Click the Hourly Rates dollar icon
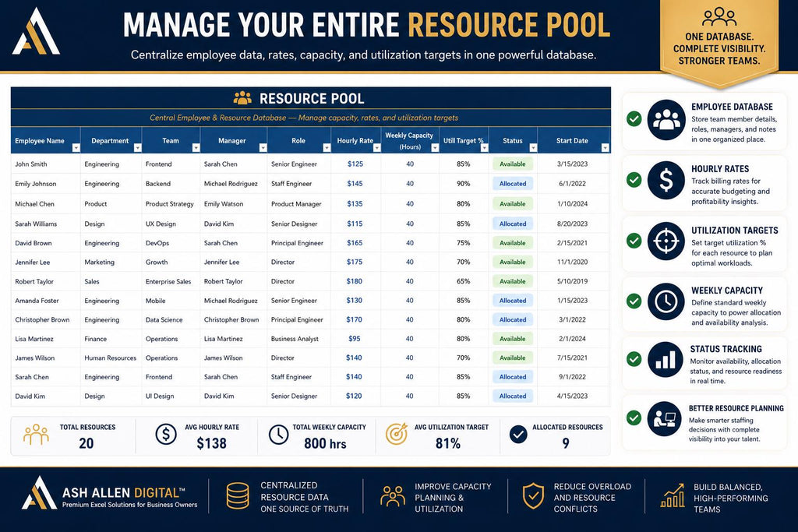The height and width of the screenshot is (532, 798). pyautogui.click(x=666, y=181)
